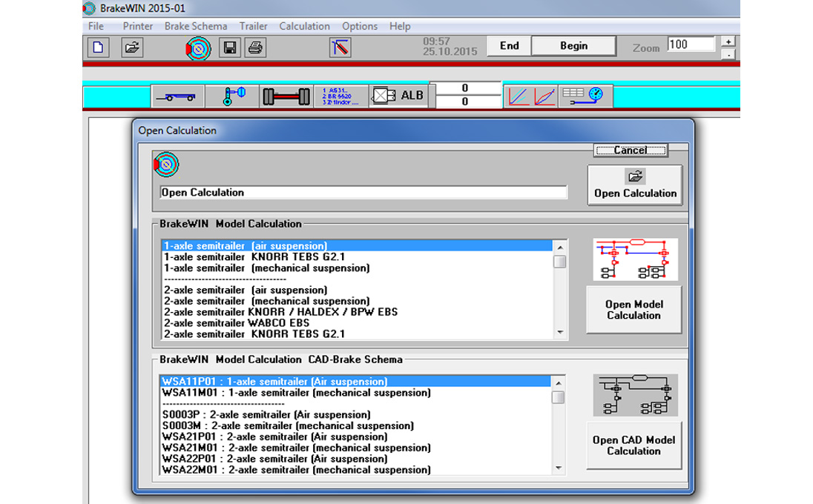Click the Open Model Calculation button
Viewport: 813px width, 504px height.
coord(633,310)
